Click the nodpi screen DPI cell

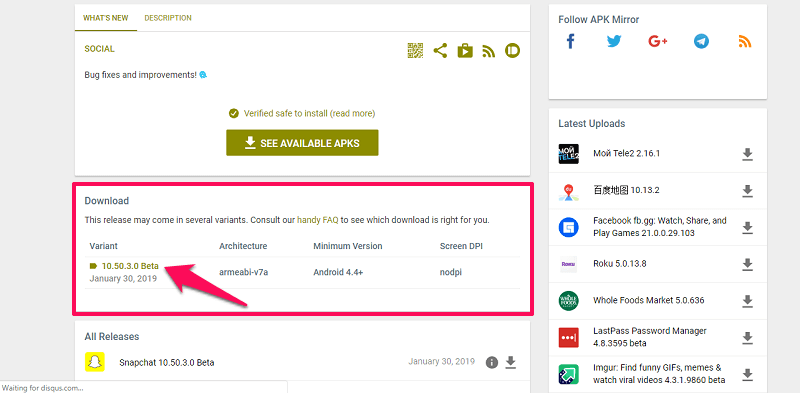[x=451, y=272]
